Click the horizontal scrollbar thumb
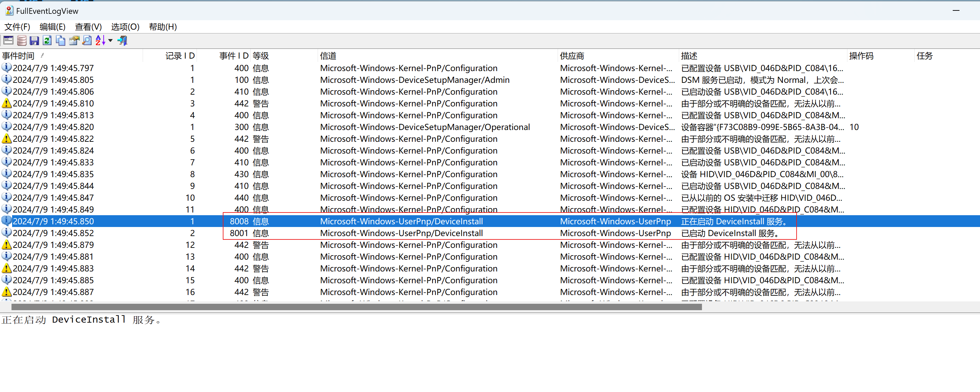Screen dimensions: 980x392 (x=356, y=307)
